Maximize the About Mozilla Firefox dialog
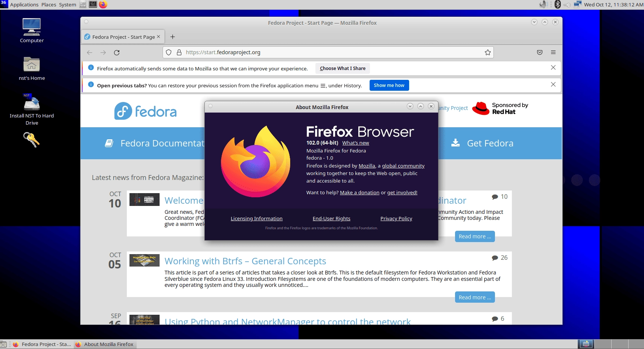 420,107
